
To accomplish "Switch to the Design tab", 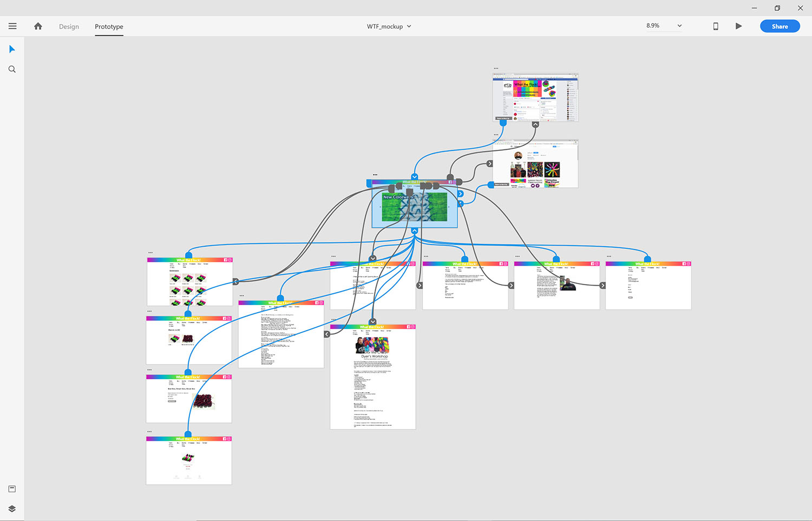I will pyautogui.click(x=69, y=27).
